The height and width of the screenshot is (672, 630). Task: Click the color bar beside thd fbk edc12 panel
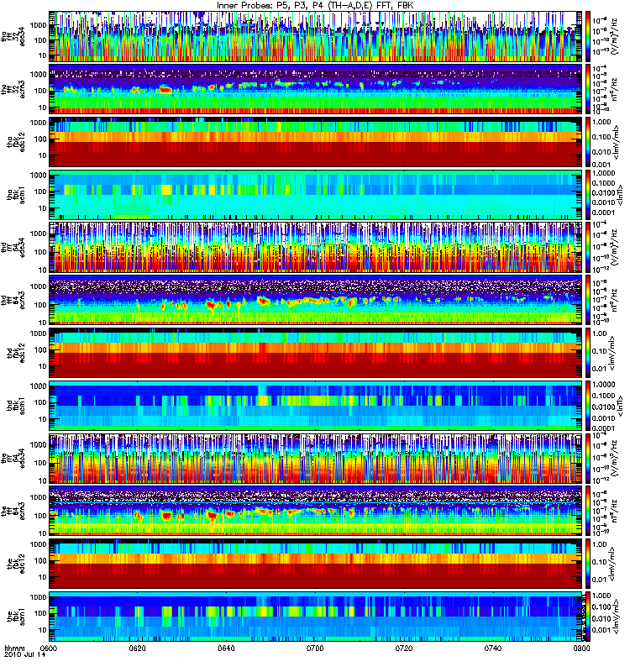click(588, 353)
